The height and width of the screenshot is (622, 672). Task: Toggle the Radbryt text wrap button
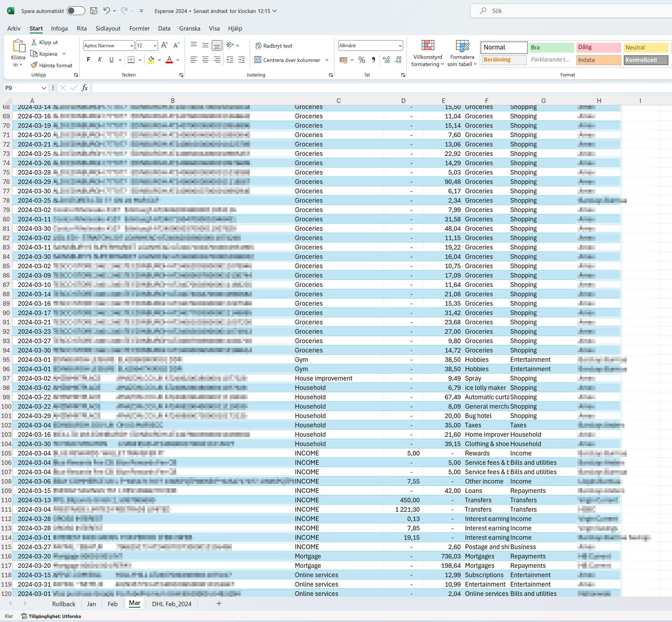point(274,46)
